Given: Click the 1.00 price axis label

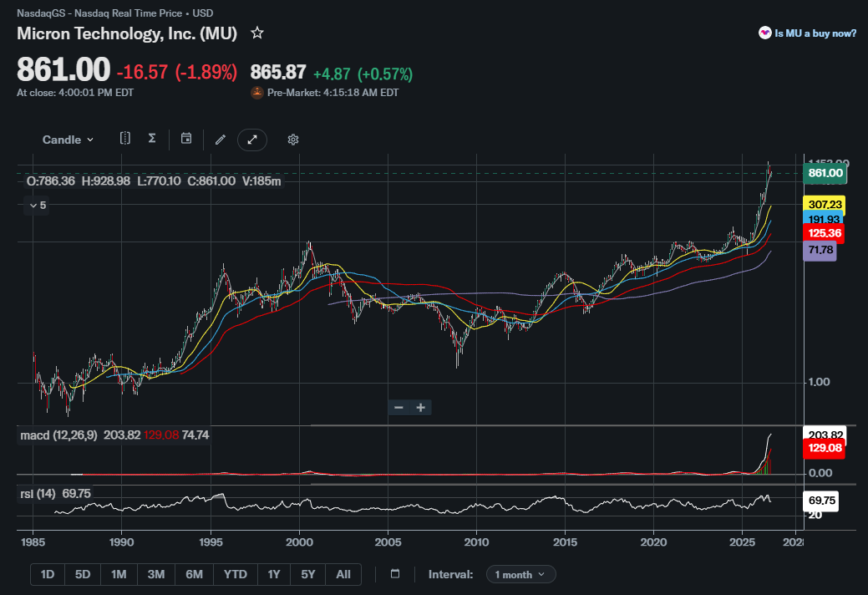Looking at the screenshot, I should [820, 382].
